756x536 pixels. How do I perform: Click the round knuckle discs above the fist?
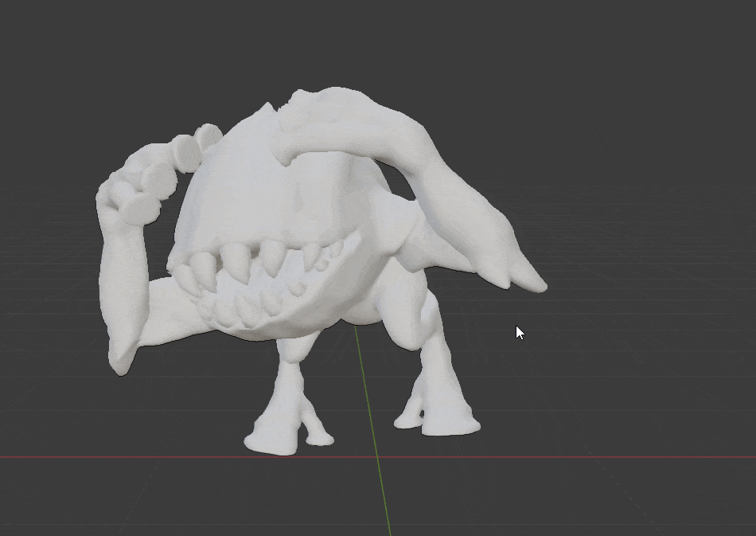(187, 150)
